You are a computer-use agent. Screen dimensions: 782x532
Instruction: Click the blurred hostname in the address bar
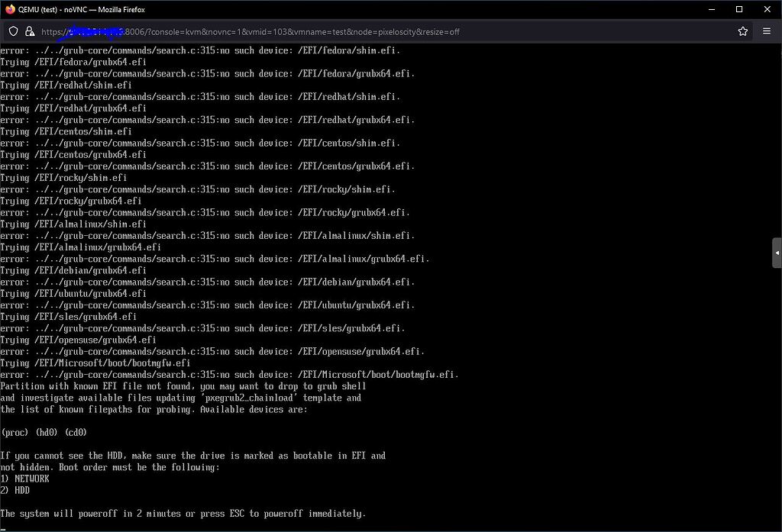coord(95,31)
